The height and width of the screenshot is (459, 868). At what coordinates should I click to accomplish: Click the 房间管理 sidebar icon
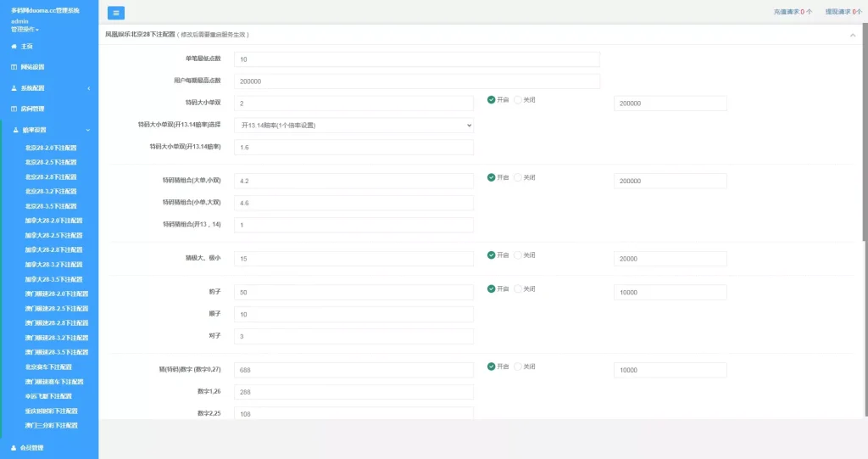click(14, 109)
